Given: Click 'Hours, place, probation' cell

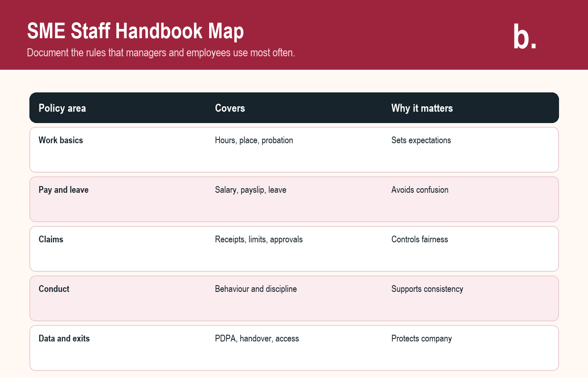Looking at the screenshot, I should tap(254, 140).
